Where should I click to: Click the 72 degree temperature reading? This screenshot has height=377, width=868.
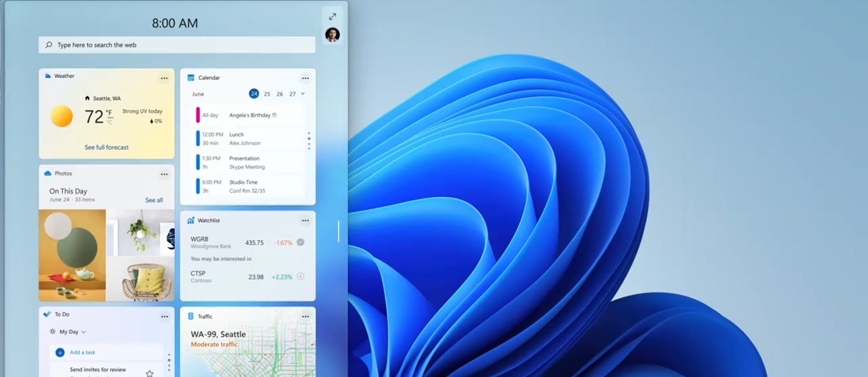94,117
